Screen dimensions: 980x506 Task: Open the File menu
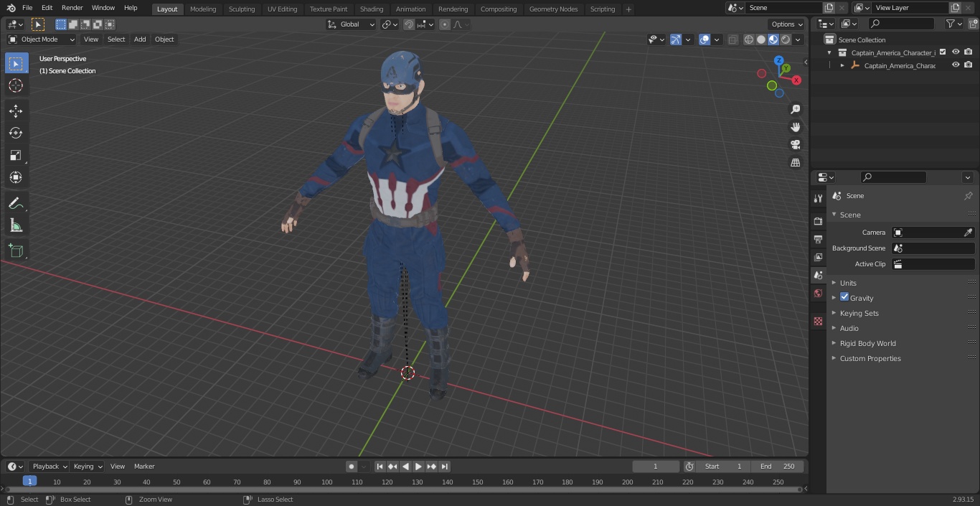tap(27, 8)
